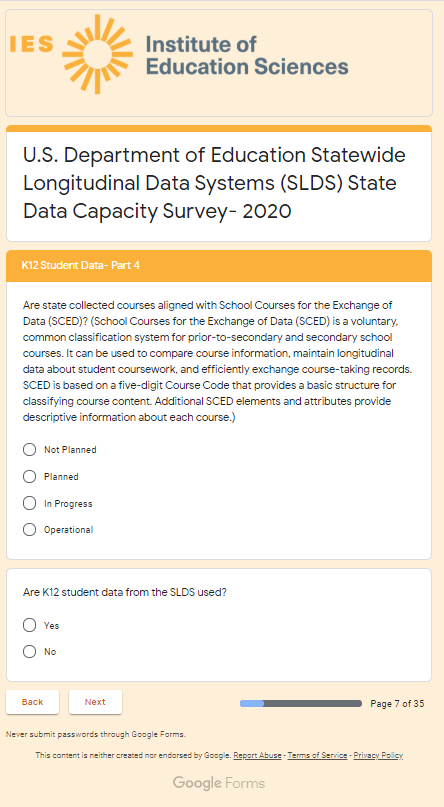Go to the next survey page
Screen dimensions: 444x807
(x=95, y=702)
